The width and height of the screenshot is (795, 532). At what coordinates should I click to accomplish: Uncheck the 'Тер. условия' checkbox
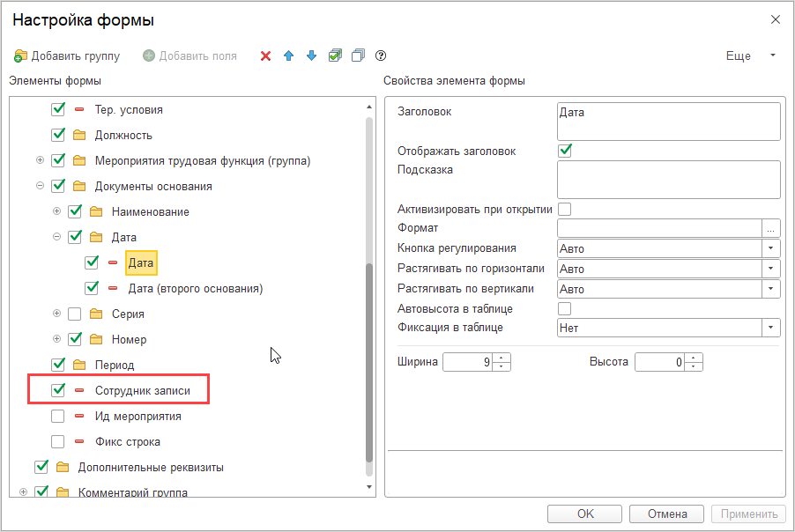58,109
